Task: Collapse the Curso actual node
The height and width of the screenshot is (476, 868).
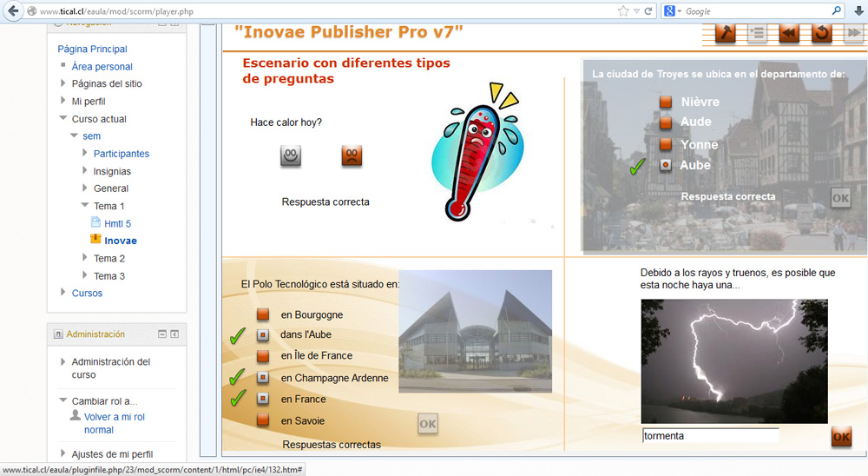Action: [62, 118]
